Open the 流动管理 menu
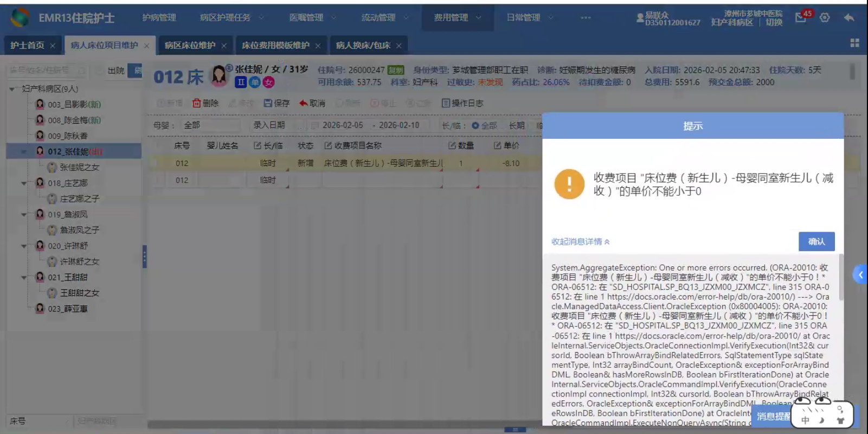The image size is (868, 434). click(384, 17)
